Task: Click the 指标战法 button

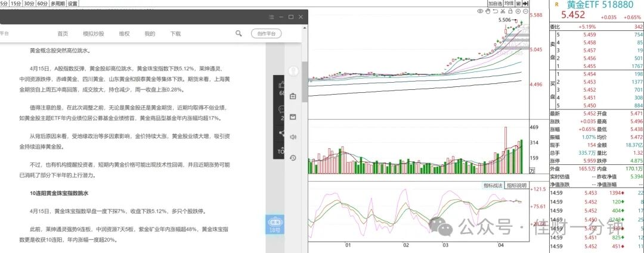Action: (x=493, y=185)
